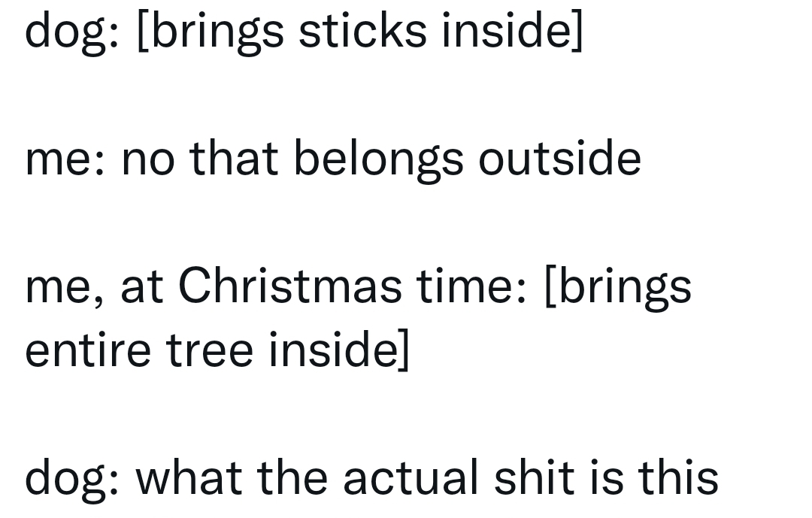Click "[brings" after "Christmas time:"

click(617, 288)
